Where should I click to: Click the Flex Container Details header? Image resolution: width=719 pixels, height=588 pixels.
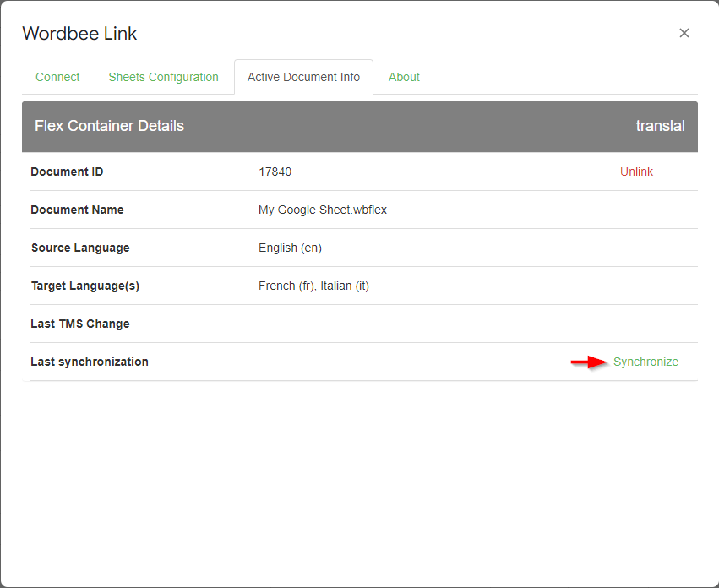[109, 126]
